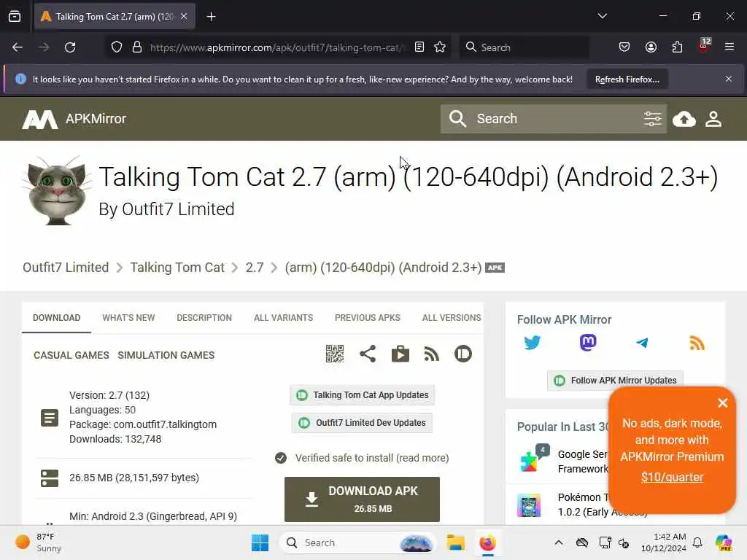
Task: Click the RSS feed icon beside share
Action: coord(432,354)
